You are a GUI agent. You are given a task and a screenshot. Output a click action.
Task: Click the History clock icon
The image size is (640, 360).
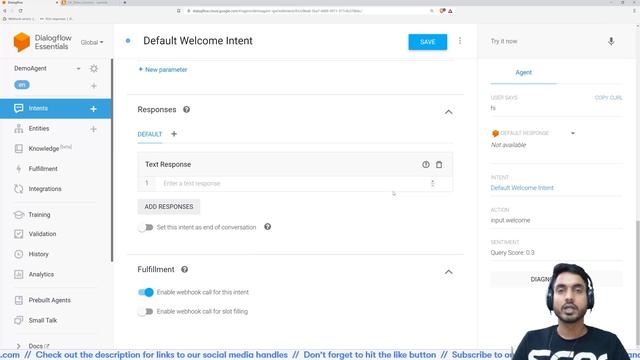tap(18, 254)
